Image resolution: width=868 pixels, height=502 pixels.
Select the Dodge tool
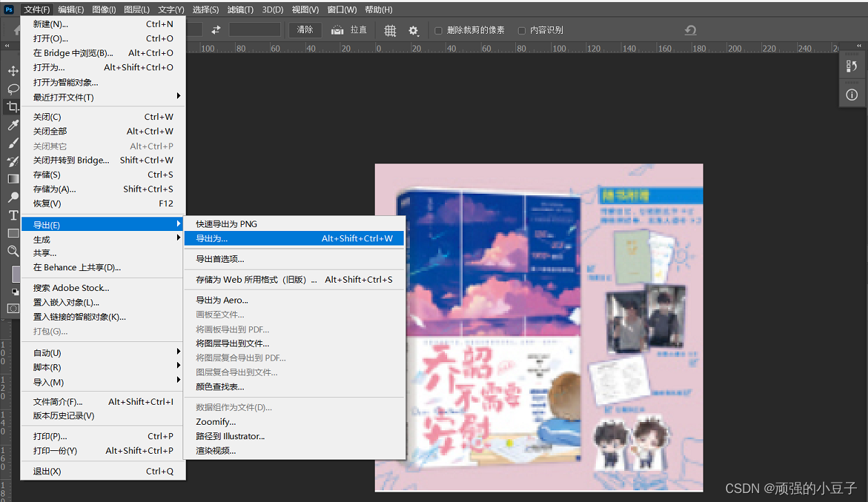click(13, 197)
